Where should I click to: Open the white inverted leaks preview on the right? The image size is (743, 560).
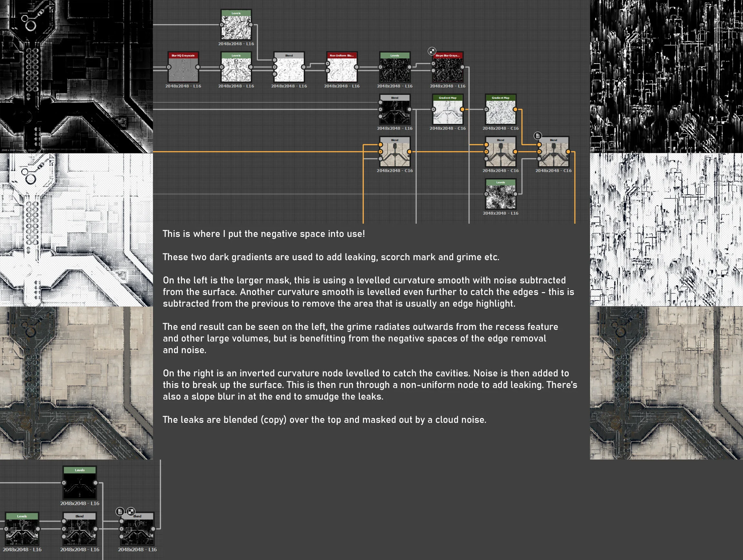(666, 230)
